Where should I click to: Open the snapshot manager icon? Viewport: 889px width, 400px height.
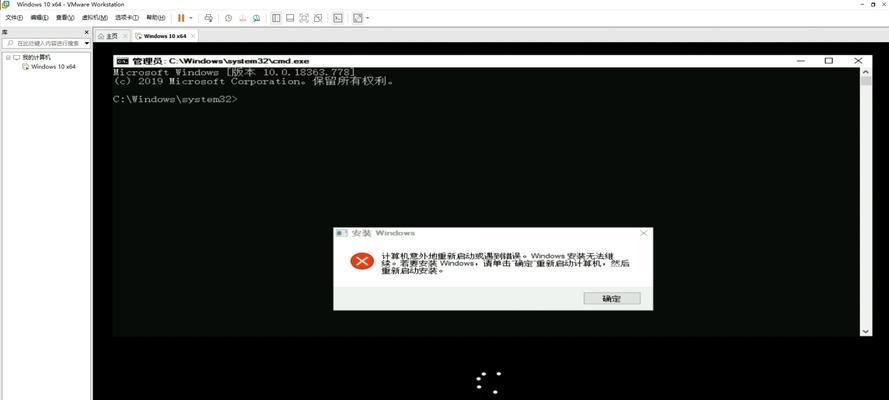(257, 18)
